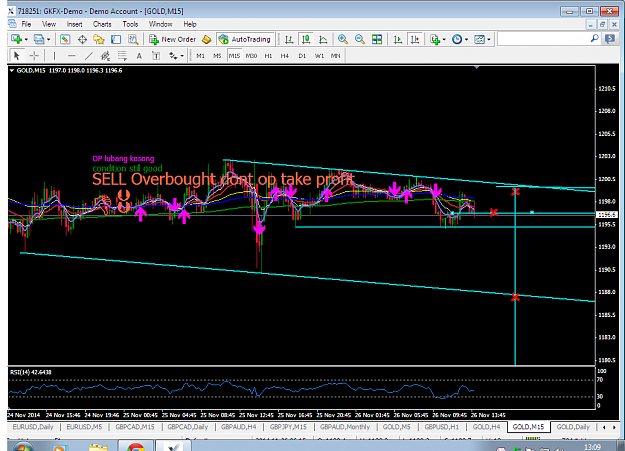Screen dimensions: 625x451
Task: Expand the Templates dropdown arrow
Action: (x=489, y=39)
